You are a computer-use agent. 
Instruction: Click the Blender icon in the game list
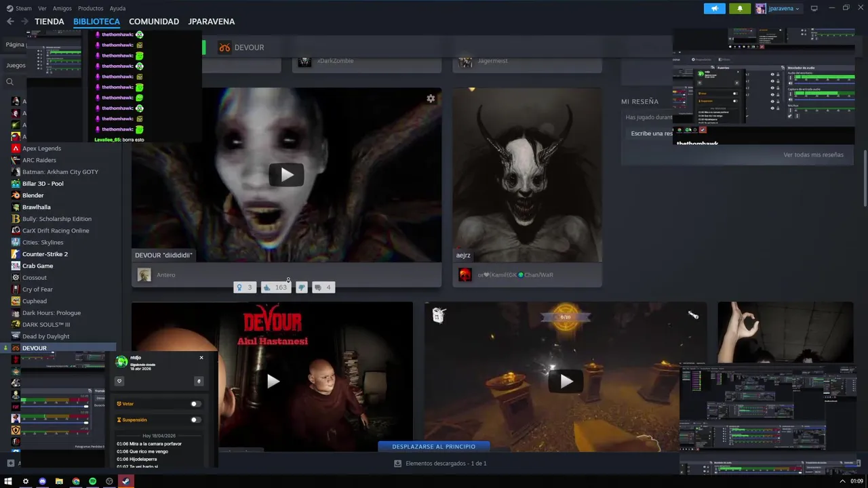click(x=16, y=195)
